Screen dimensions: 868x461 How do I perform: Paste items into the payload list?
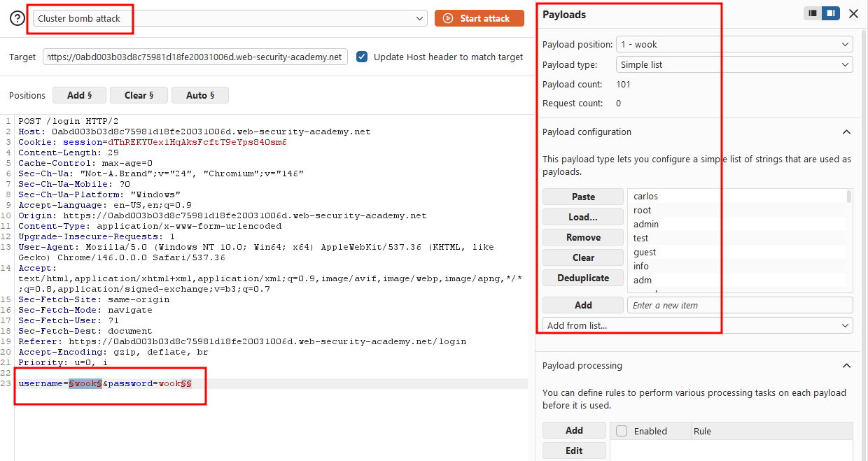coord(583,197)
